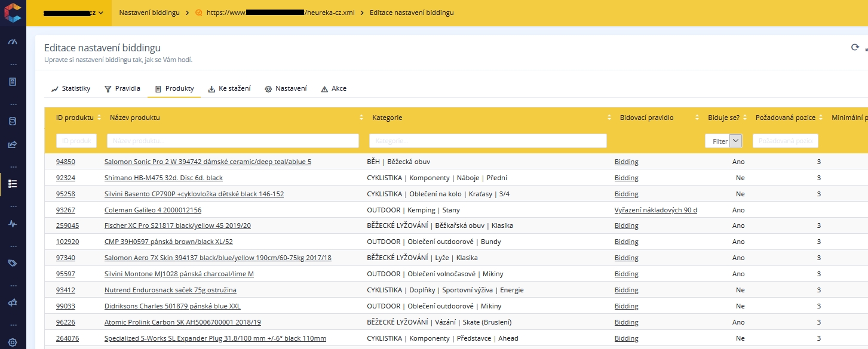Click the refresh icon at top right
Viewport: 868px width, 349px height.
855,48
